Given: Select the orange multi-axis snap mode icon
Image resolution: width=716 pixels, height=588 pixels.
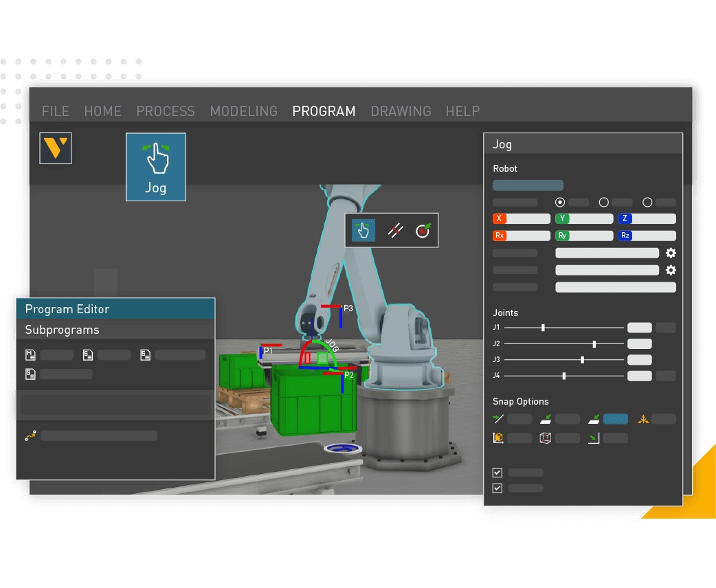Looking at the screenshot, I should point(645,419).
